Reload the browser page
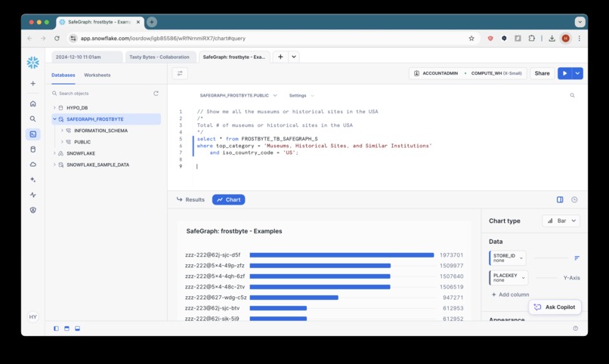This screenshot has height=364, width=609. point(57,38)
